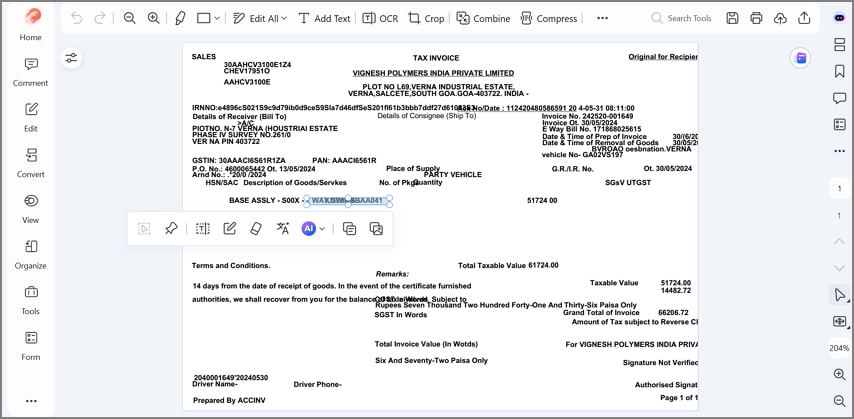854x419 pixels.
Task: Click the 204% zoom level box
Action: coord(839,348)
